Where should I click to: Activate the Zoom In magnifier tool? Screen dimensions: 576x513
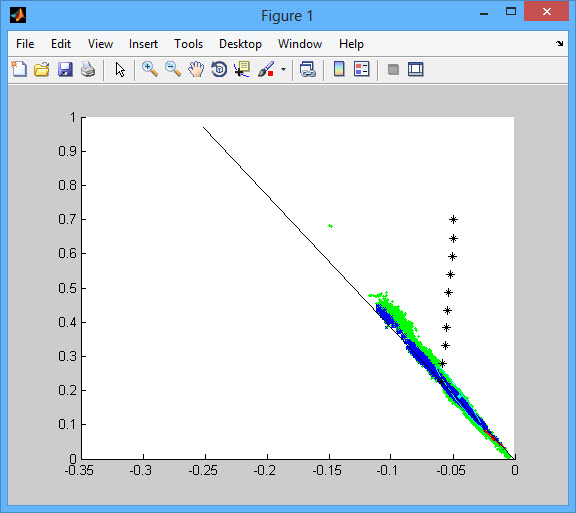tap(150, 69)
